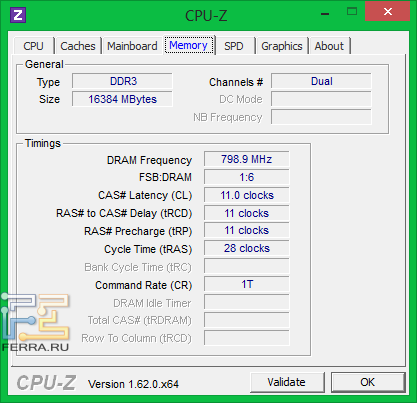Viewport: 417px width, 403px height.
Task: Click the FSB:DRAM label
Action: [165, 177]
